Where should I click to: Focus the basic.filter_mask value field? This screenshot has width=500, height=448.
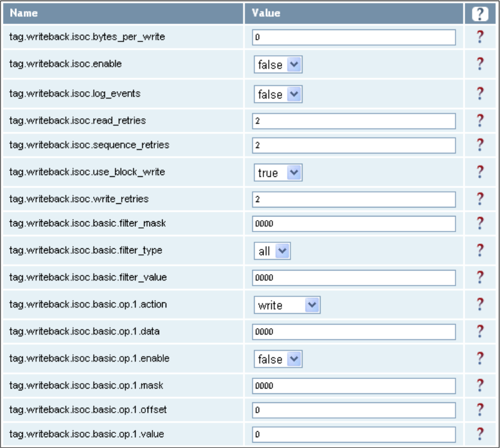click(x=354, y=224)
